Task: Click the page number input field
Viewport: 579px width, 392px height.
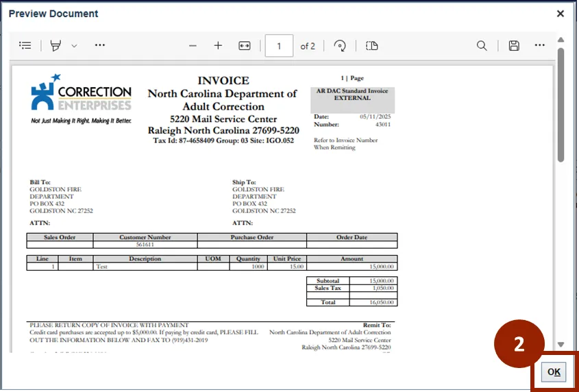Action: coord(279,46)
